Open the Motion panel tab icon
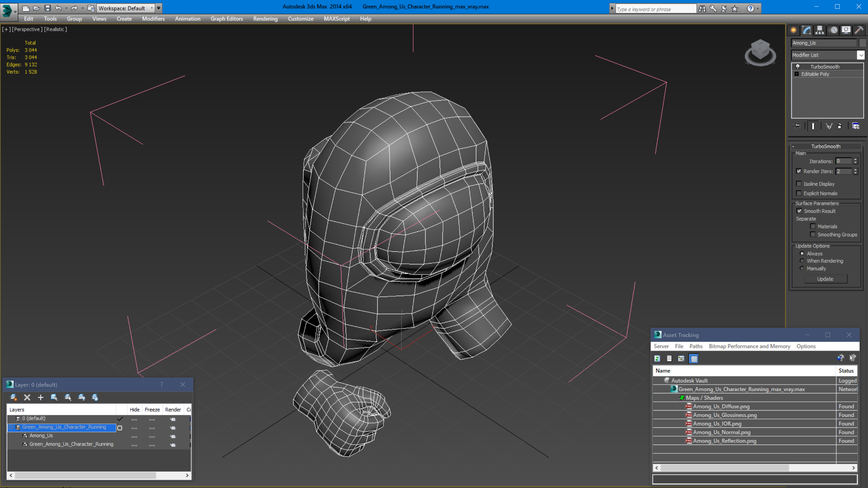 point(833,30)
